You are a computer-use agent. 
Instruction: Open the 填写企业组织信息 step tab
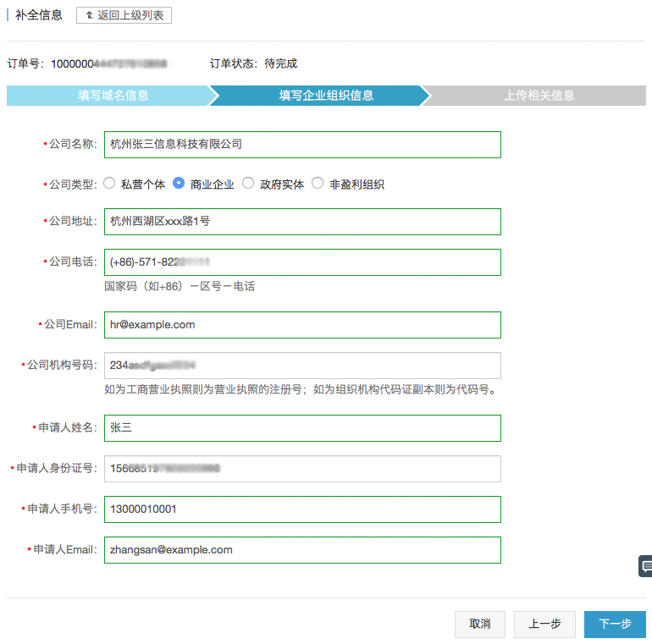[326, 96]
